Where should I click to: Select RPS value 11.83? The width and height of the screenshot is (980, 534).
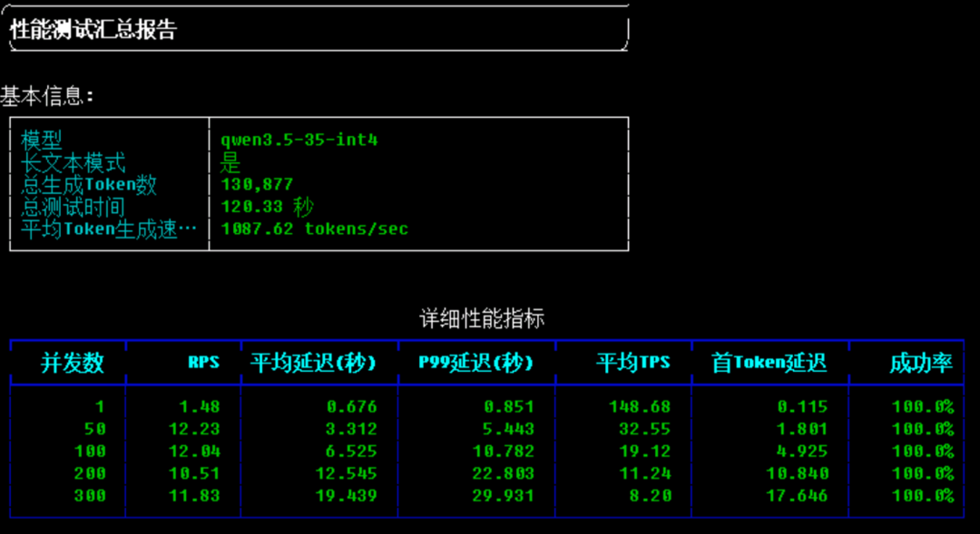pyautogui.click(x=194, y=496)
